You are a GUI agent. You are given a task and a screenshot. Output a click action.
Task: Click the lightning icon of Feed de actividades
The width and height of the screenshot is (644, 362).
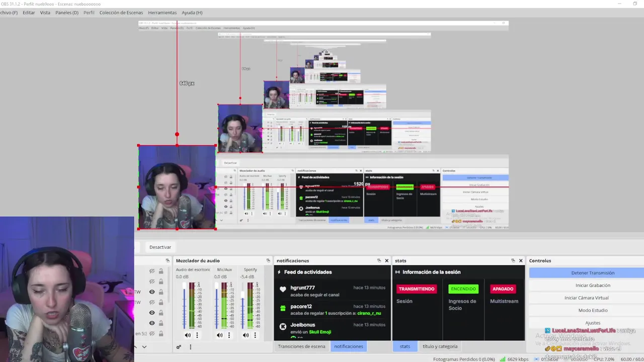[x=279, y=272]
